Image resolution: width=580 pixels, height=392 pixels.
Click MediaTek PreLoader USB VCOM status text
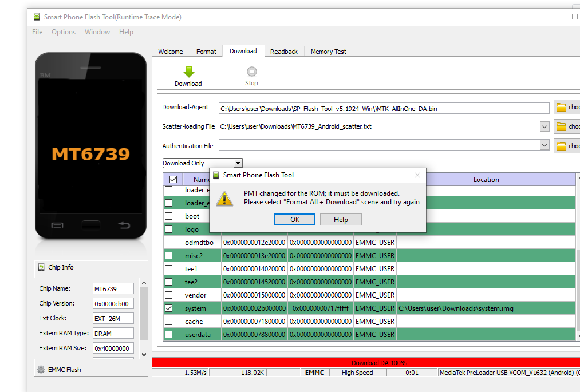coord(509,373)
